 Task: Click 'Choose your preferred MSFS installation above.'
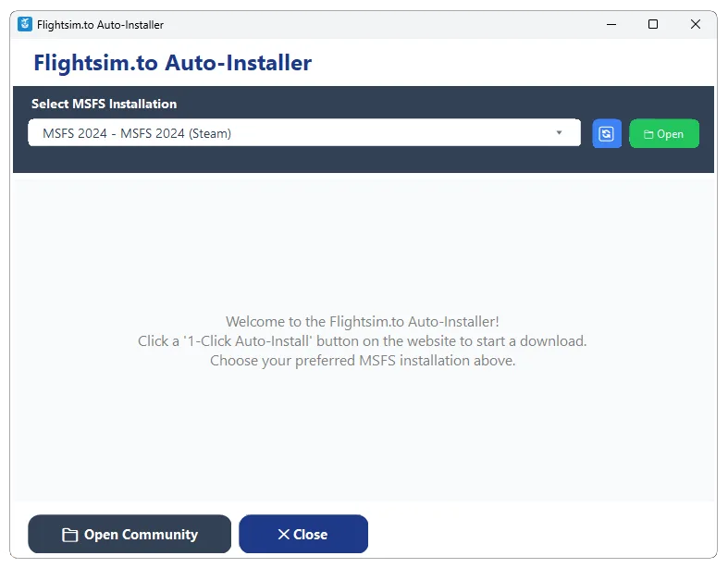click(x=363, y=361)
